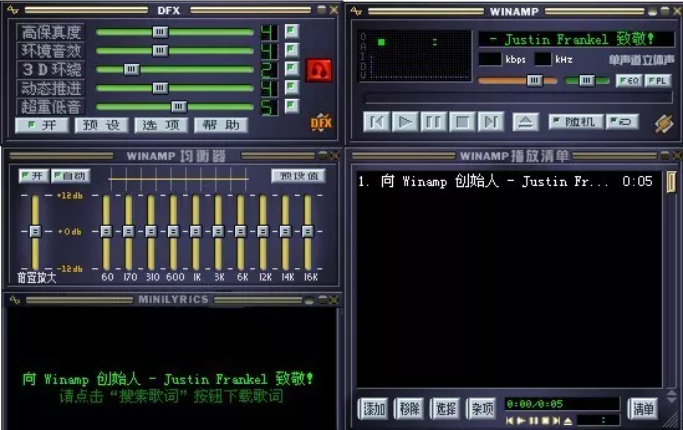Click the playlist vertical scrollbar handle
The width and height of the screenshot is (683, 430).
(671, 182)
